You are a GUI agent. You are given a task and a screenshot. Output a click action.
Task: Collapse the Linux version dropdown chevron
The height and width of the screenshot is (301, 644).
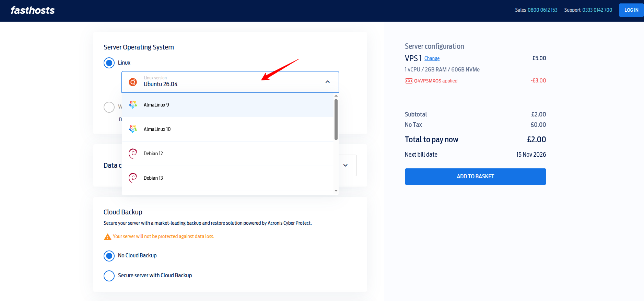tap(328, 82)
